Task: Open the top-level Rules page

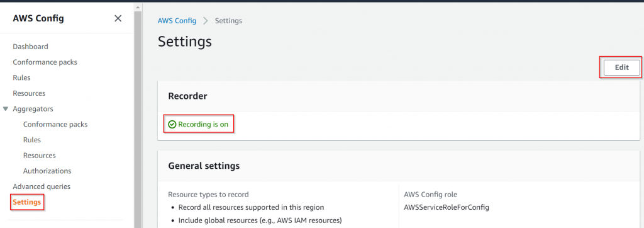Action: click(x=21, y=77)
